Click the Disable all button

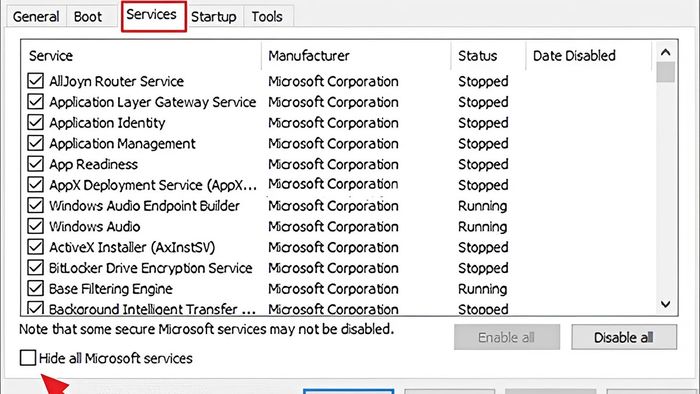click(624, 337)
